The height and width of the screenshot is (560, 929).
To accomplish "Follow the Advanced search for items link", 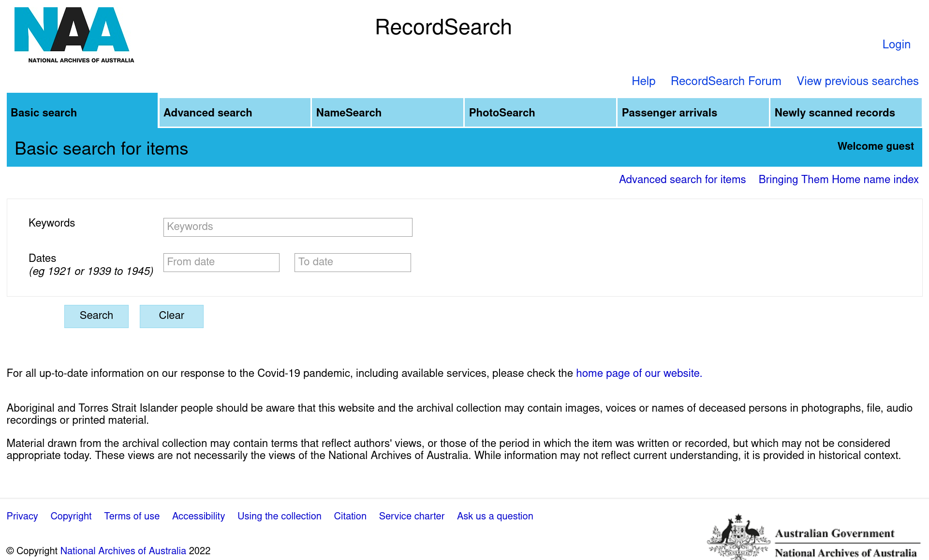I will coord(682,180).
